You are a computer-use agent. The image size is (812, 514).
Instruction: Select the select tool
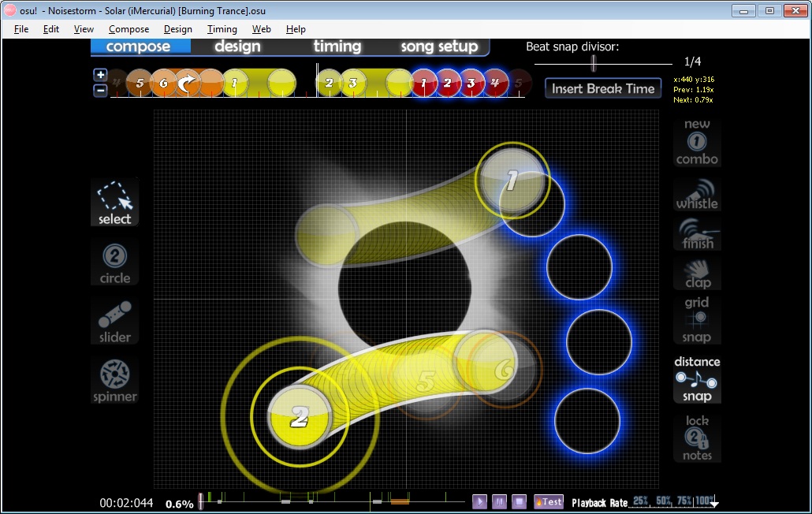point(114,203)
